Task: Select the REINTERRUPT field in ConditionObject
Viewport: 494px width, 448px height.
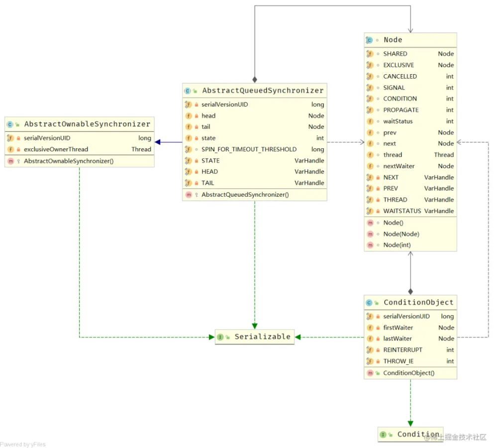Action: point(402,350)
